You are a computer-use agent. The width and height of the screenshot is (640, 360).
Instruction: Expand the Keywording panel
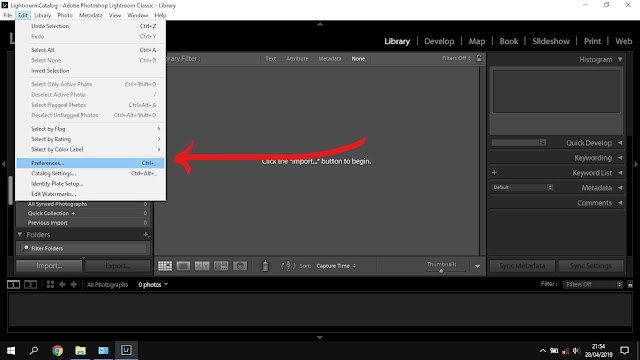(620, 158)
